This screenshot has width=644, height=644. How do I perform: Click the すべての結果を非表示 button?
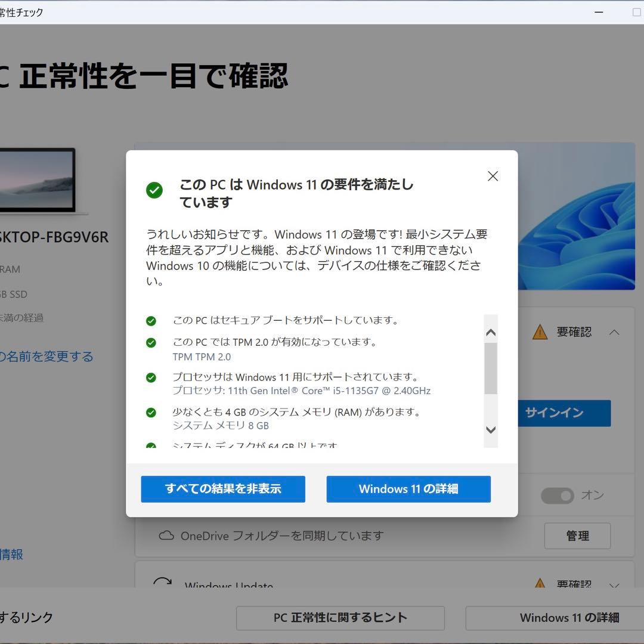pos(223,489)
